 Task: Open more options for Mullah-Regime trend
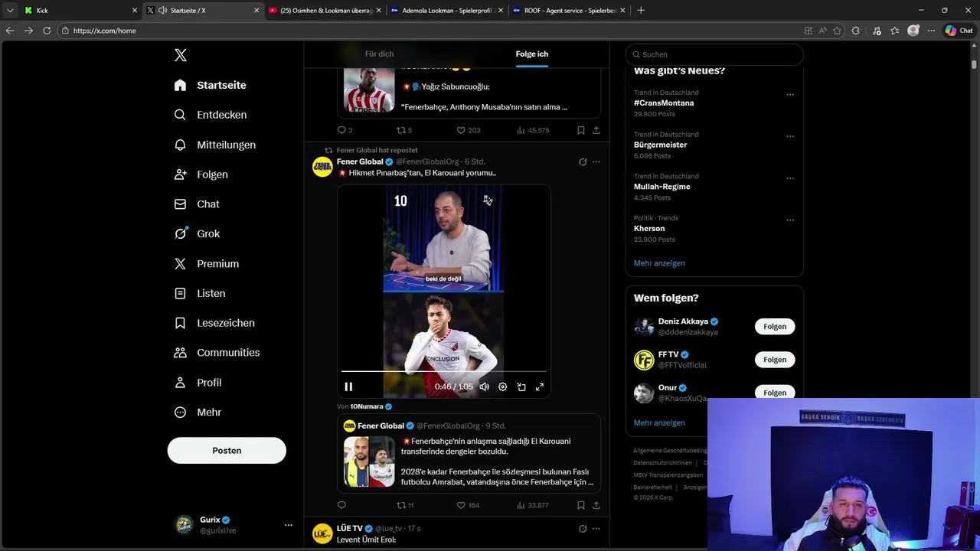click(790, 178)
